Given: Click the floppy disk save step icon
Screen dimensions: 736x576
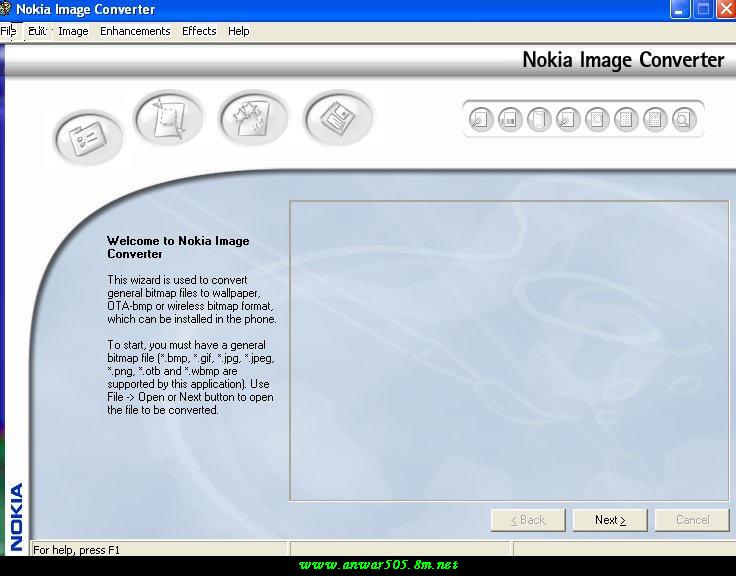Looking at the screenshot, I should click(x=338, y=117).
